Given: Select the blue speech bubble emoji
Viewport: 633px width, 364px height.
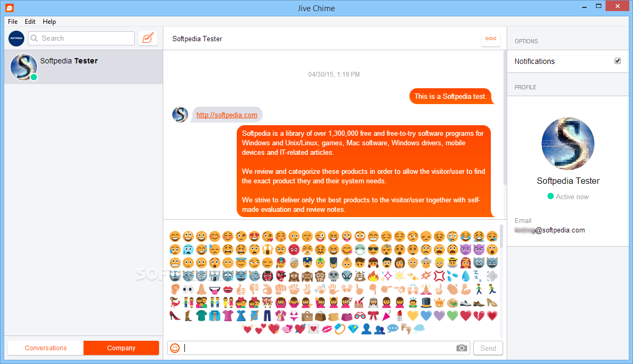Looking at the screenshot, I should tap(393, 329).
